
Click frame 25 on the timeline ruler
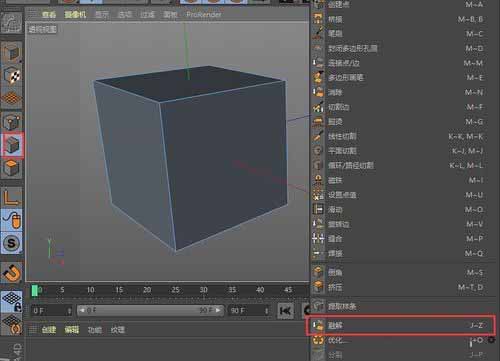click(175, 290)
